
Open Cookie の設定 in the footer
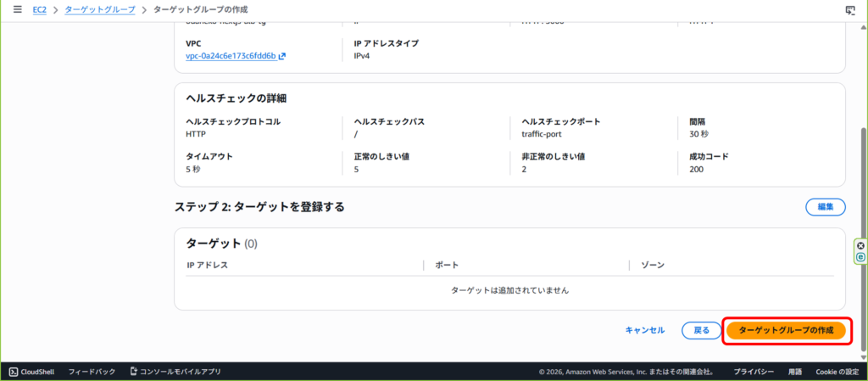pyautogui.click(x=837, y=372)
